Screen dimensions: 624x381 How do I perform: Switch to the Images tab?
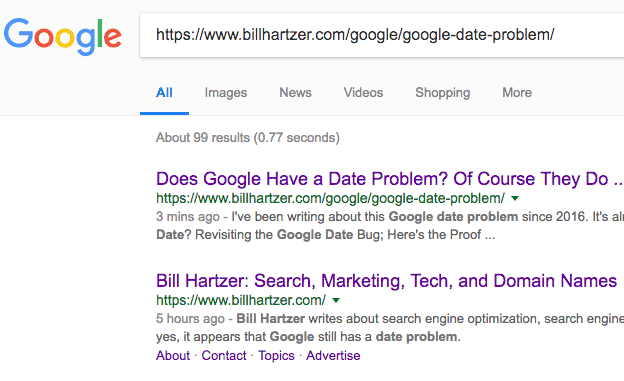point(226,92)
